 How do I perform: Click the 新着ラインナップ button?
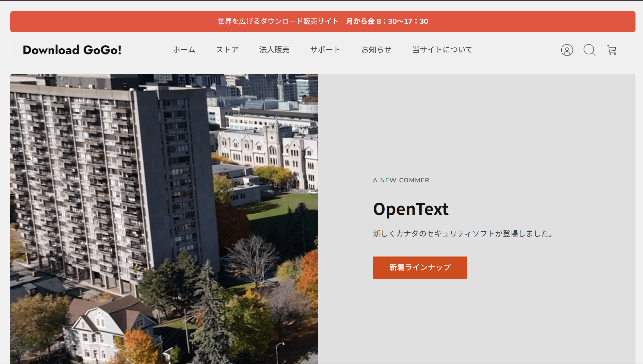click(x=420, y=268)
